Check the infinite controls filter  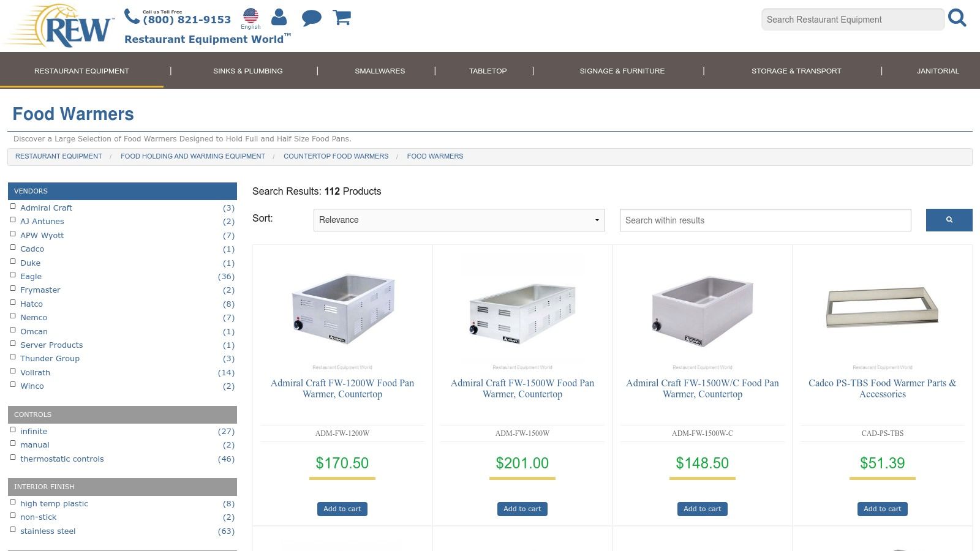pos(13,430)
